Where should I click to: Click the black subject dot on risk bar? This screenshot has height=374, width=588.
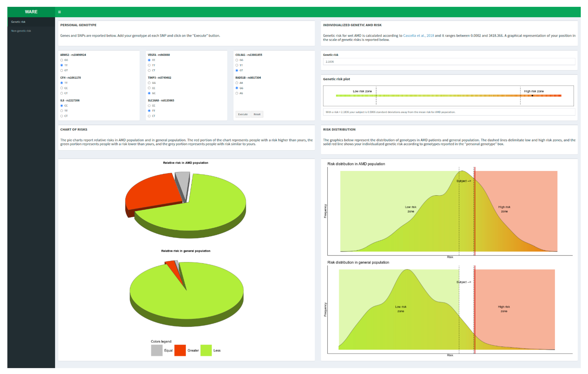[x=532, y=96]
